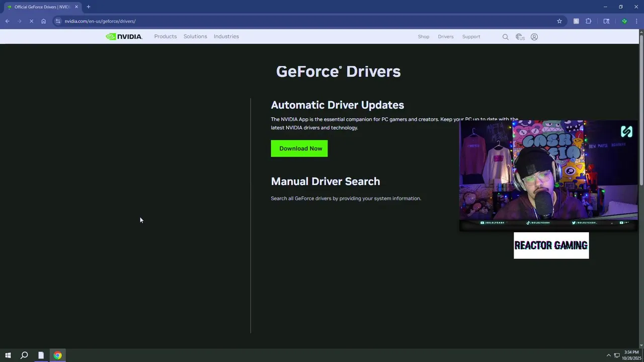Open the Support link in header
The image size is (644, 362).
pyautogui.click(x=471, y=37)
